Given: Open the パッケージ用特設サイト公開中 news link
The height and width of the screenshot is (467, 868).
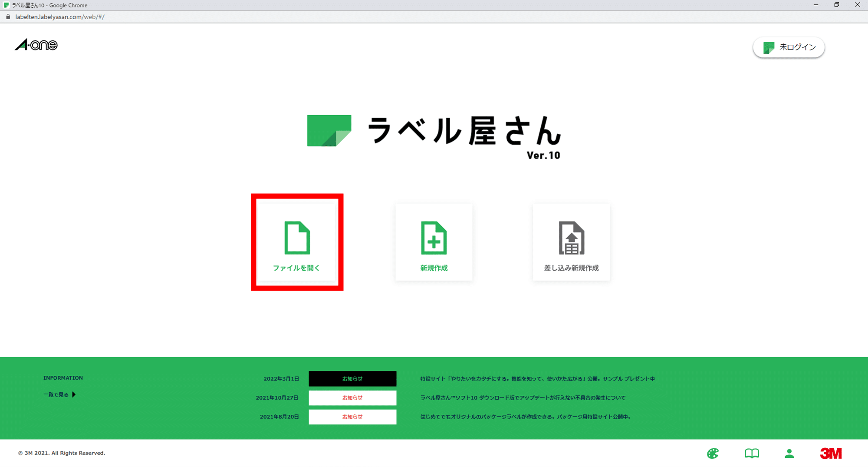Looking at the screenshot, I should (x=525, y=417).
